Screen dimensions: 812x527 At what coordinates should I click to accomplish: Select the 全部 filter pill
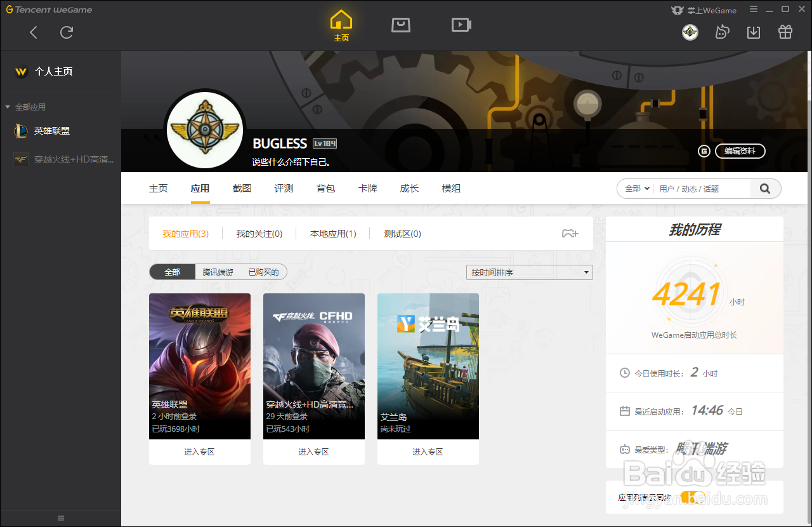pyautogui.click(x=173, y=272)
